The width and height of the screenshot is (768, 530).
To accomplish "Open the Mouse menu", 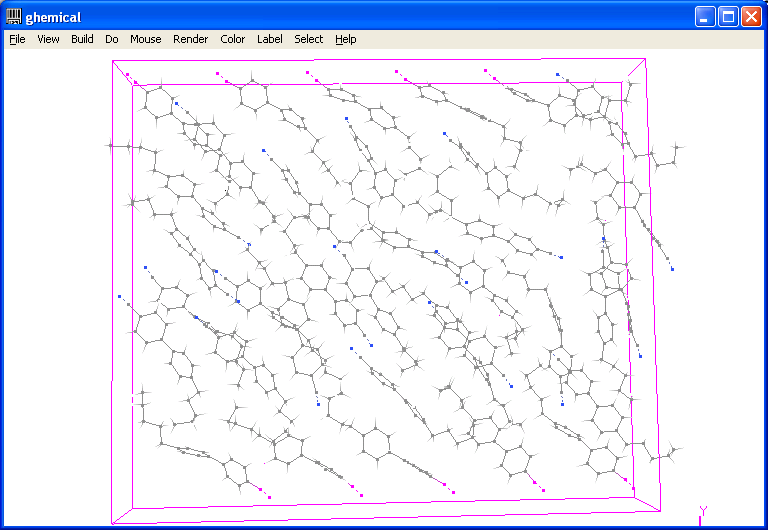I will 145,39.
